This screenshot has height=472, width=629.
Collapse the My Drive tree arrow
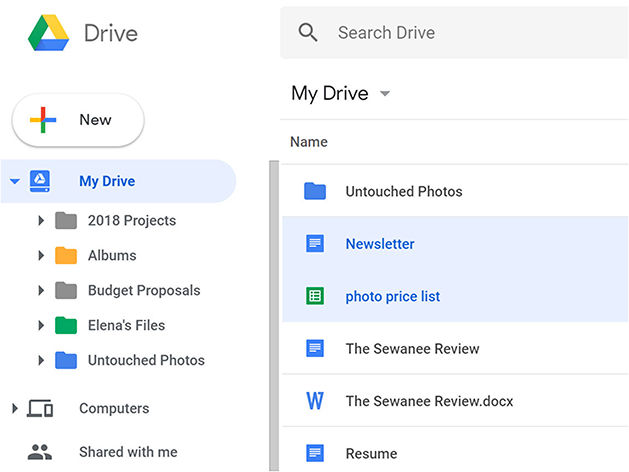15,181
